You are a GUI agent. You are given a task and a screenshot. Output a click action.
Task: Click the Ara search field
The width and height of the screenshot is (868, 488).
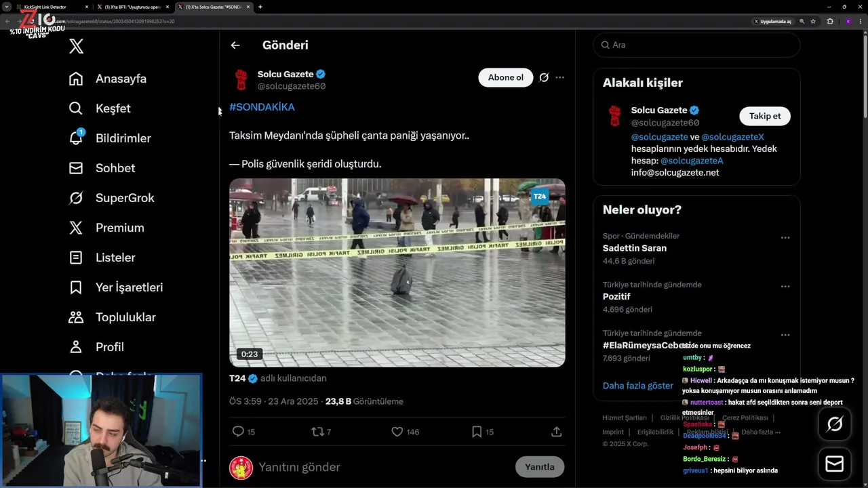[696, 45]
